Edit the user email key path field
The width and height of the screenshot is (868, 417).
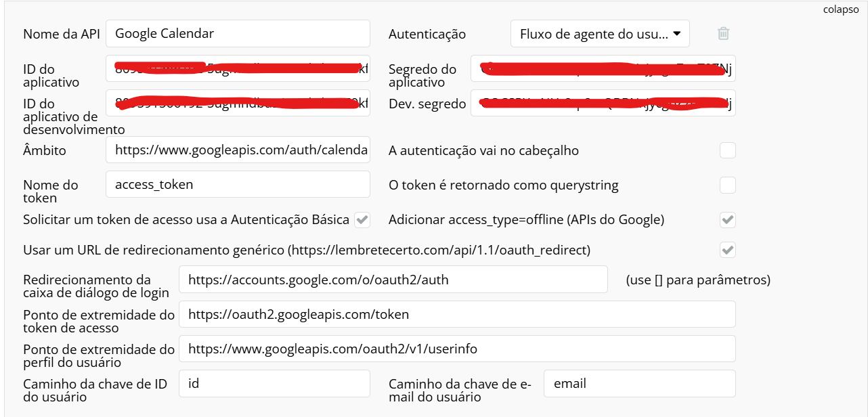pyautogui.click(x=639, y=383)
